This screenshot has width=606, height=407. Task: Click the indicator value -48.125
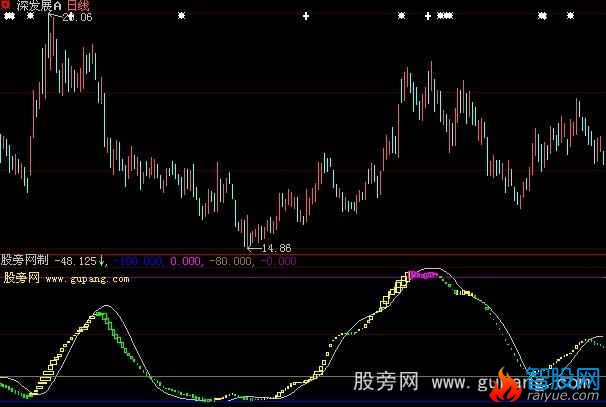click(75, 261)
